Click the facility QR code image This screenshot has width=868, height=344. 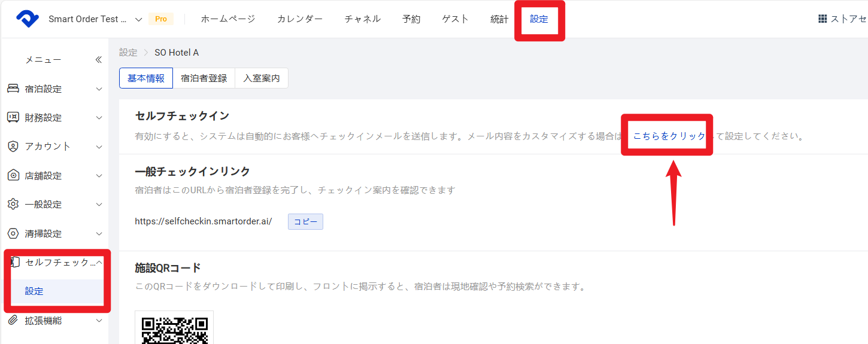[x=174, y=328]
